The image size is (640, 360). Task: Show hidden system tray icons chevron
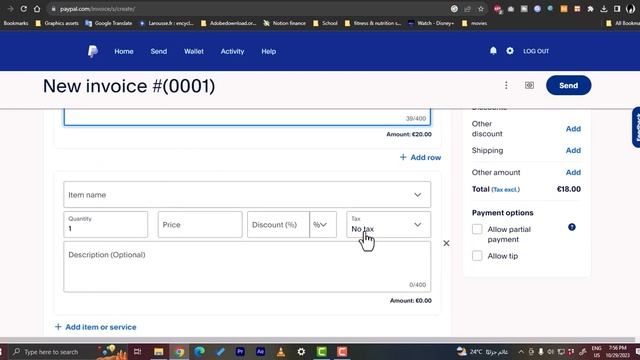point(521,351)
